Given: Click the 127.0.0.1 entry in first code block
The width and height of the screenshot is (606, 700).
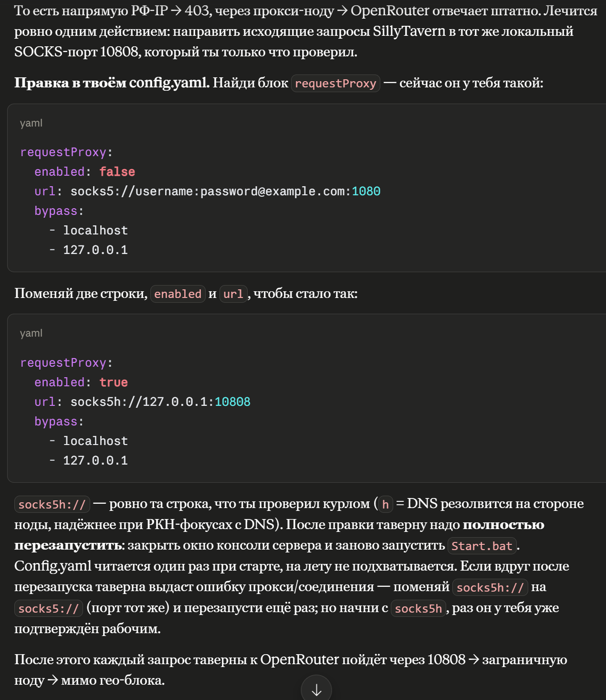Looking at the screenshot, I should click(x=95, y=250).
